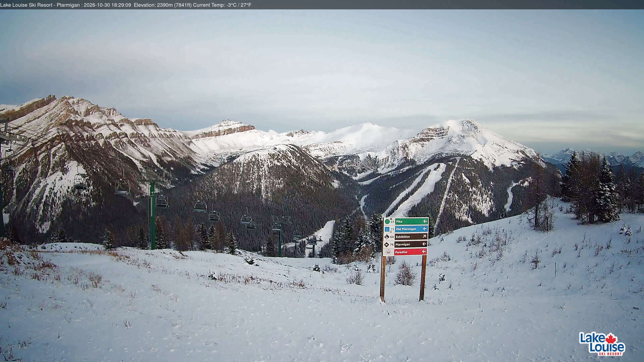Click the run number 66

click(x=392, y=237)
